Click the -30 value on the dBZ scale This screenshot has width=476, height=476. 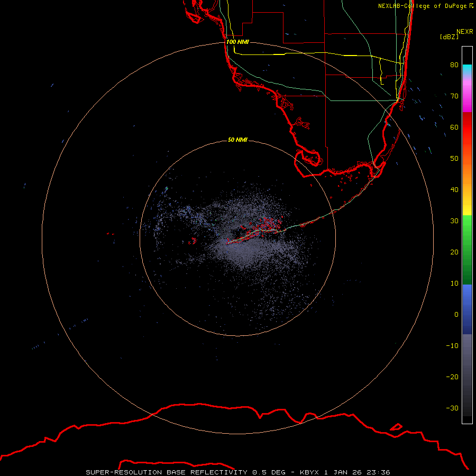(452, 408)
